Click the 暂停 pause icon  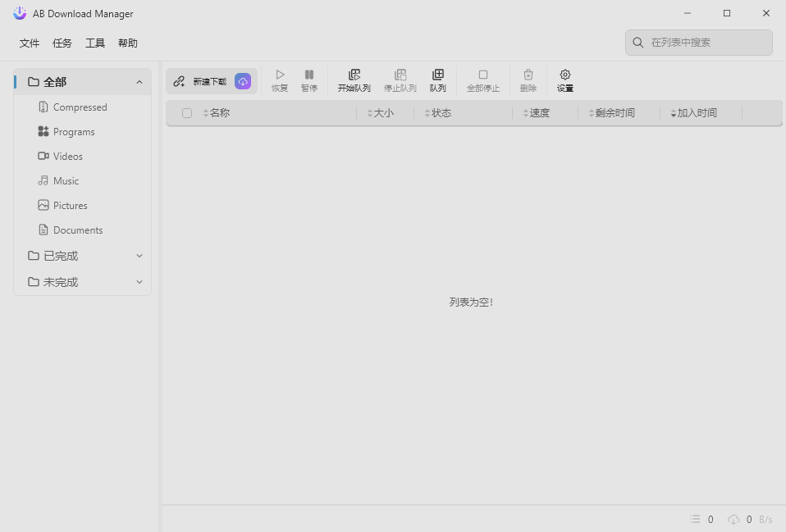tap(309, 75)
